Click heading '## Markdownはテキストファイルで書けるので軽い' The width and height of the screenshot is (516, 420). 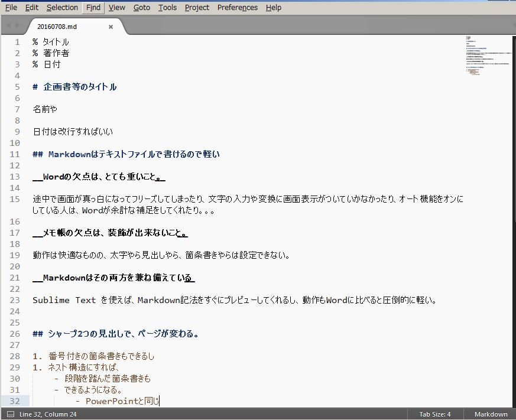(x=126, y=154)
